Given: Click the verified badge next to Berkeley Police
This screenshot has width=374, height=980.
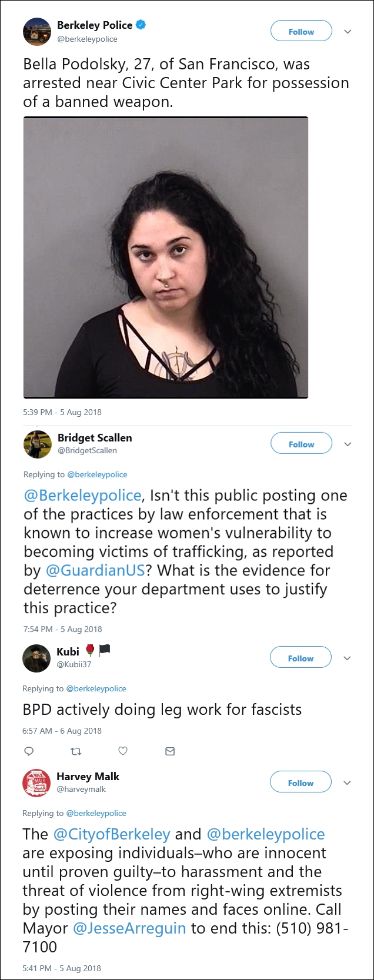Looking at the screenshot, I should [141, 25].
